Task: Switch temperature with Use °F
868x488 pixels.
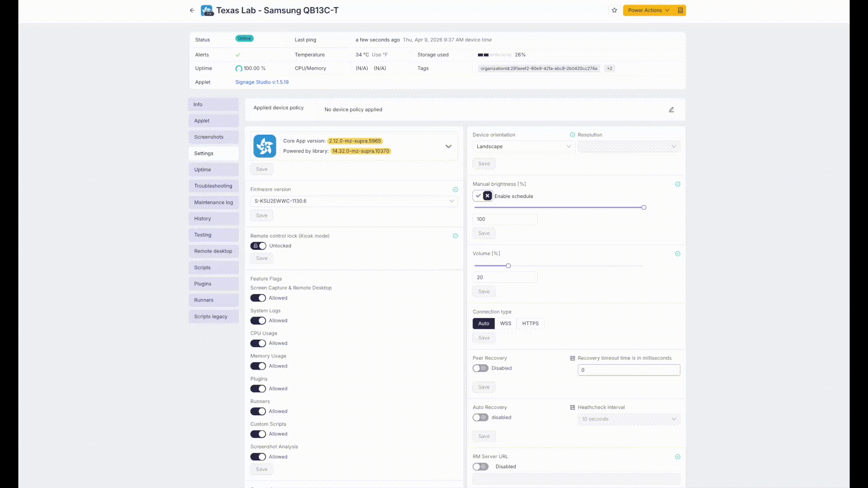Action: tap(380, 55)
